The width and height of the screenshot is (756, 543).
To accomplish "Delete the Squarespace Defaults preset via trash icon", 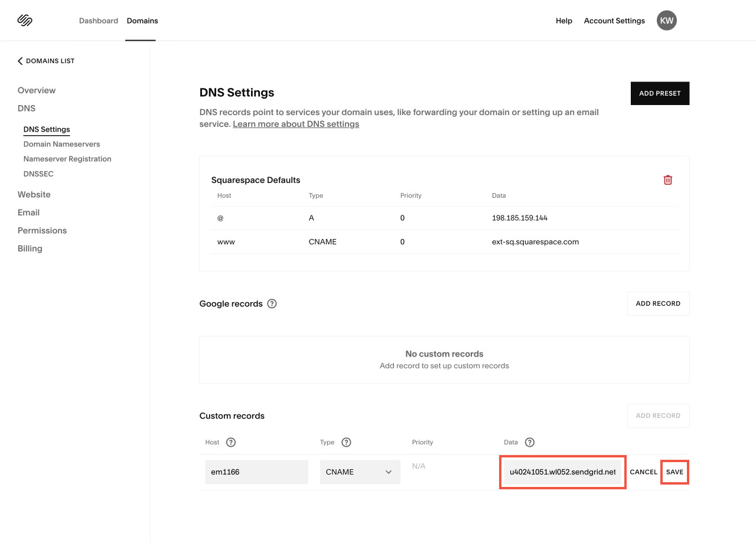I will [x=668, y=179].
